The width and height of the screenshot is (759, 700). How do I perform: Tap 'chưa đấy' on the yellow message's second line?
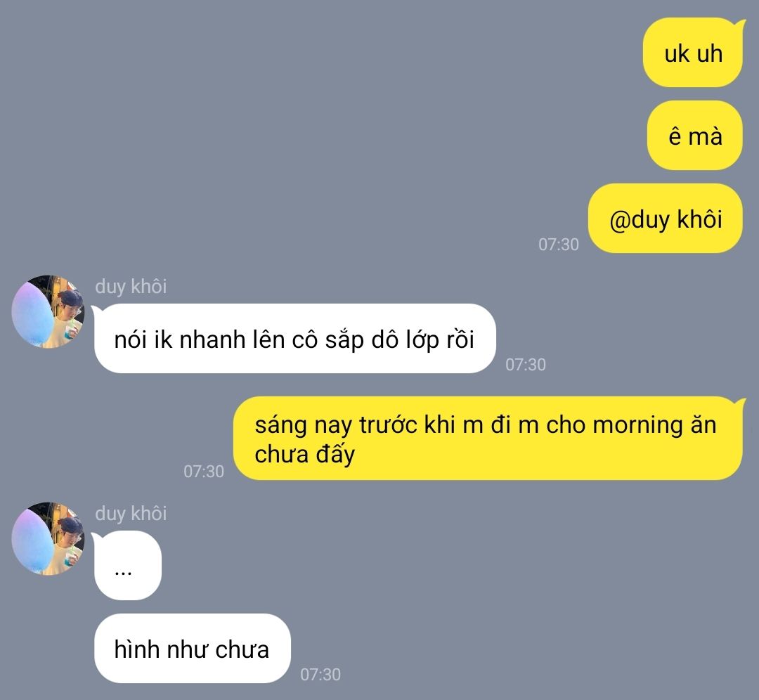click(305, 455)
